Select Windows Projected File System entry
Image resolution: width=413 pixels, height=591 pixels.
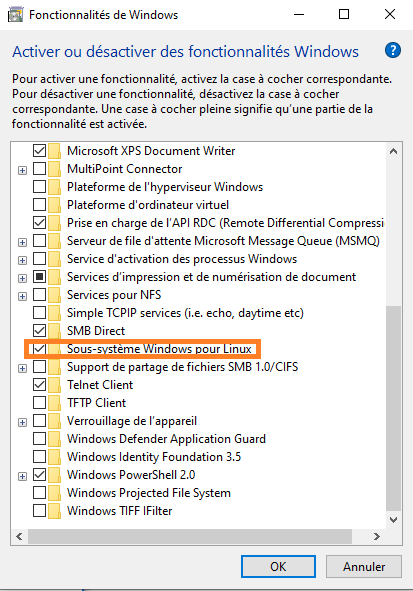(149, 493)
